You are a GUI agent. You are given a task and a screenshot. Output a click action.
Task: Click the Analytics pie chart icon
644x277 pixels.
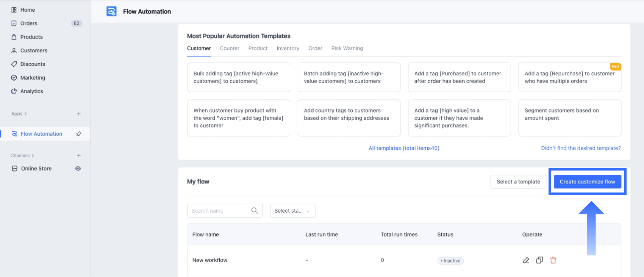click(x=14, y=91)
